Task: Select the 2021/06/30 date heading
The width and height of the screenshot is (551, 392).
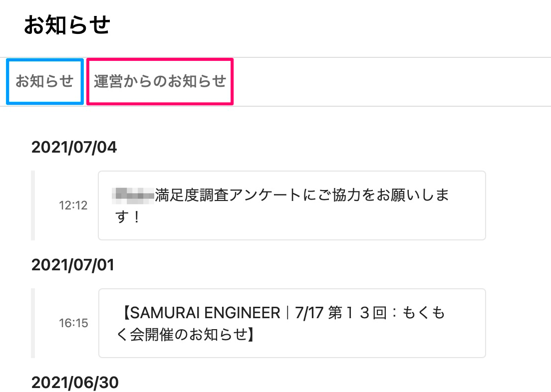Action: coord(75,383)
